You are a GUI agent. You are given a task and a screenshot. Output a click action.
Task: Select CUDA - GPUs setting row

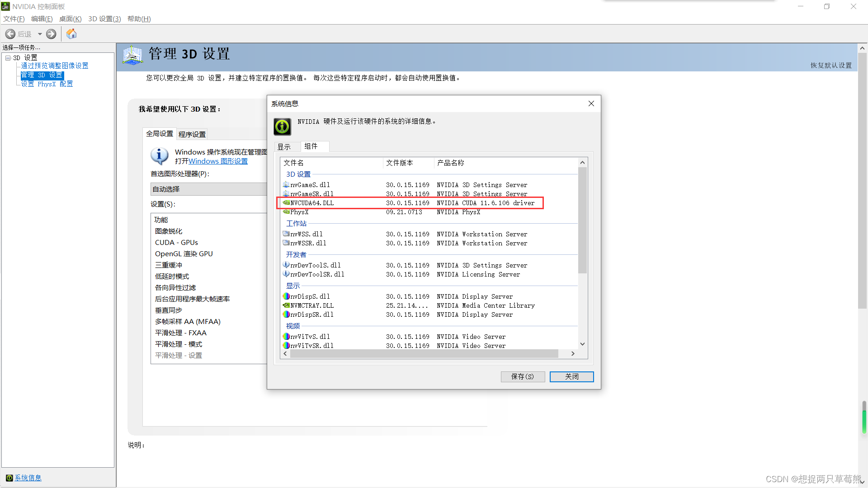[x=176, y=243]
